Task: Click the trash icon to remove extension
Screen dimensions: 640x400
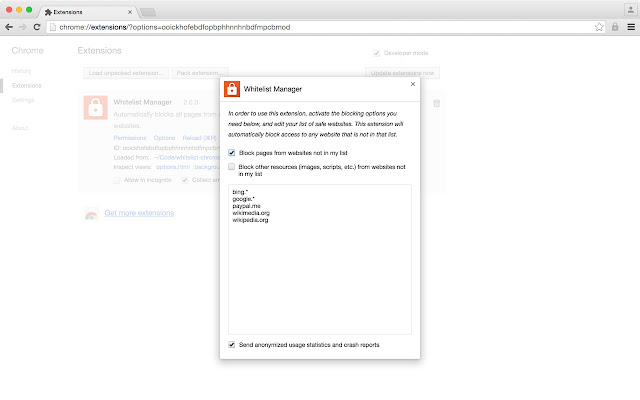Action: click(437, 103)
